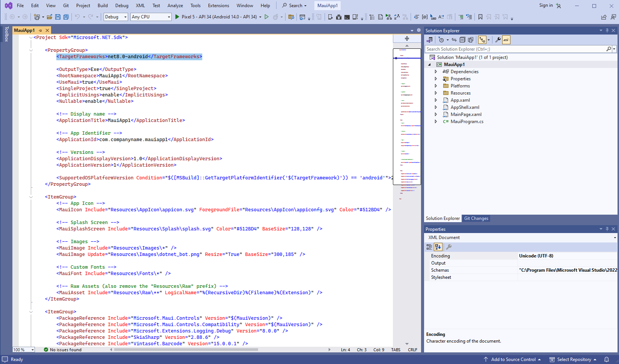
Task: Select MauiProgram.cs in Solution Explorer
Action: tap(467, 122)
